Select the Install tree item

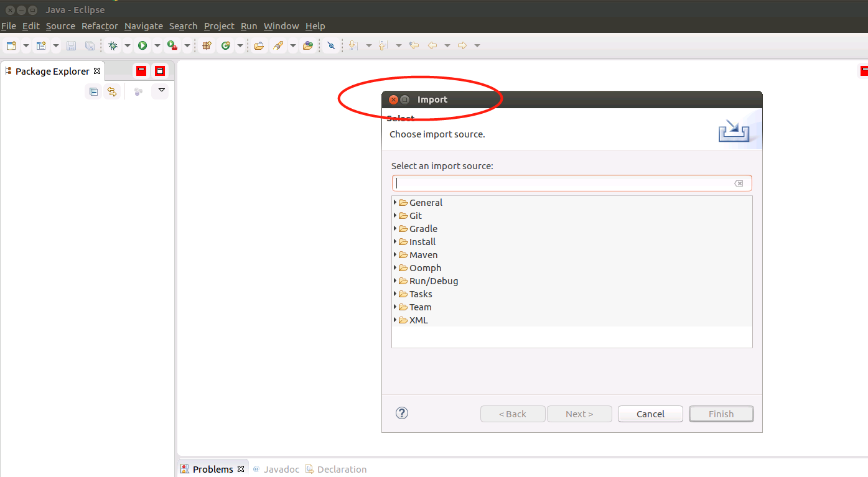click(422, 242)
